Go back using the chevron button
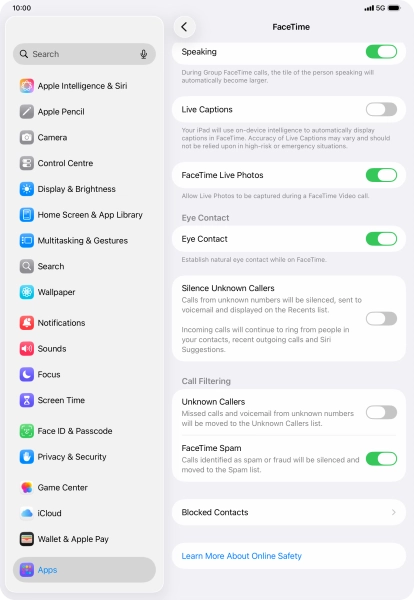Viewport: 414px width, 600px height. tap(184, 27)
